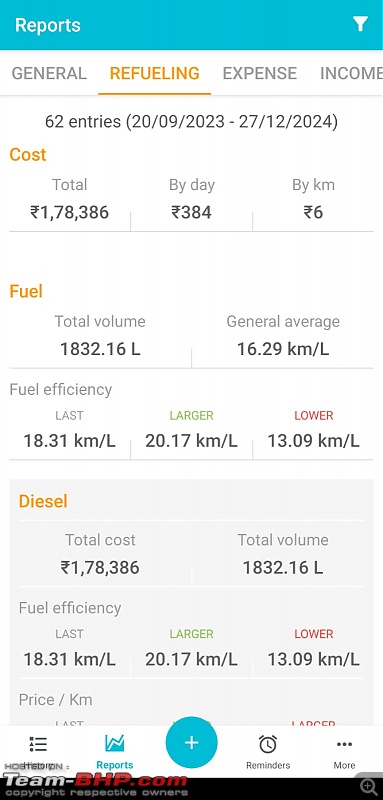Tap the Reports label in the bottom bar
This screenshot has width=383, height=800.
click(x=115, y=765)
